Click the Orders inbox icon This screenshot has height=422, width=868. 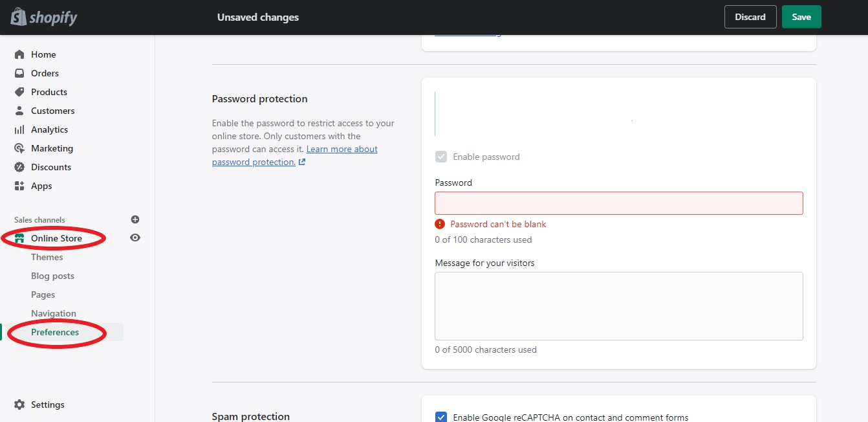pos(19,73)
